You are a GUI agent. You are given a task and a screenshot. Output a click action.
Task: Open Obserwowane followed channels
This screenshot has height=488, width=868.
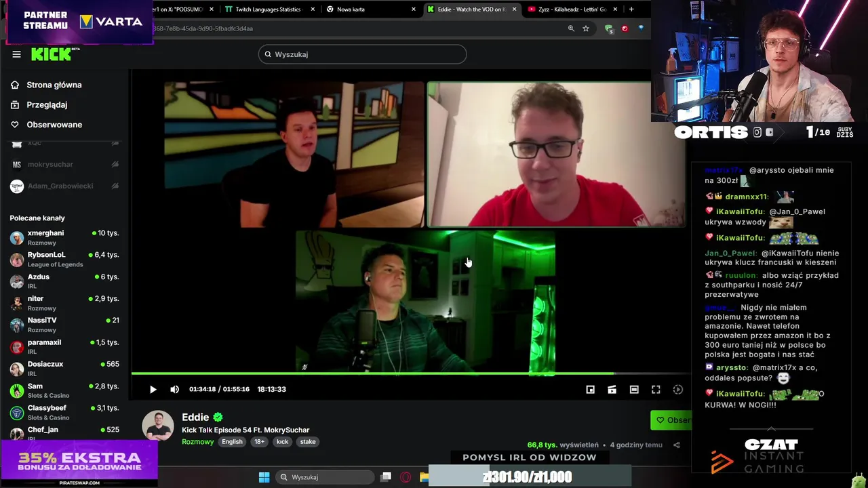point(54,124)
